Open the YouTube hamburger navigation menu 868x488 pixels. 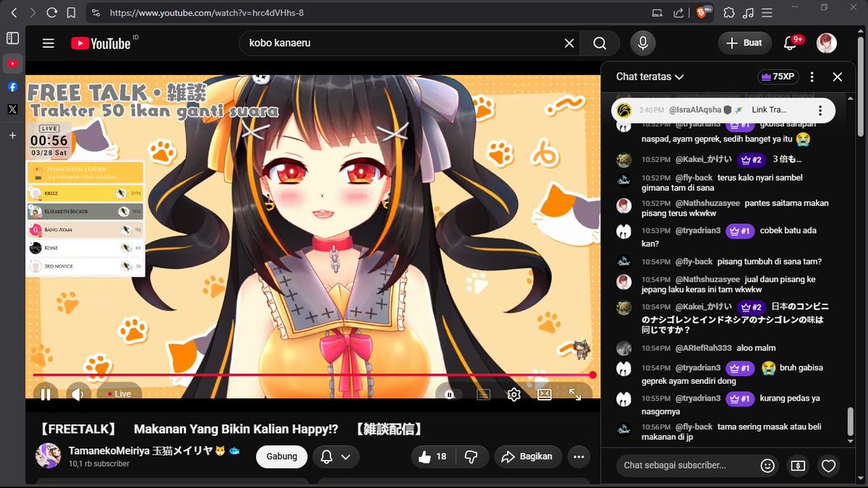point(48,43)
